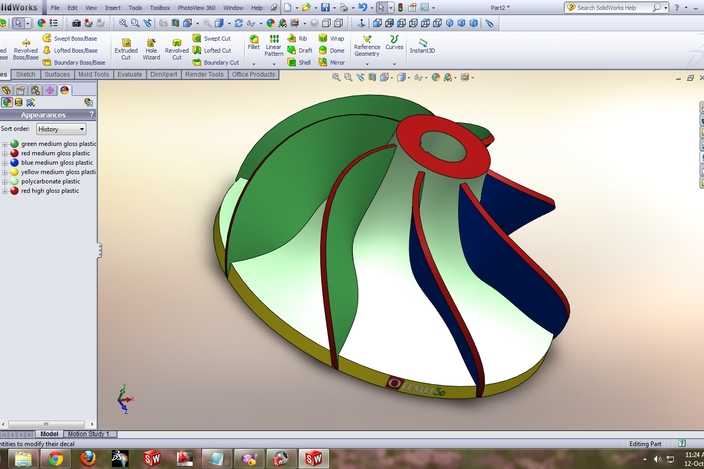The height and width of the screenshot is (469, 704).
Task: Select red high gloss plastic appearance
Action: [x=44, y=191]
